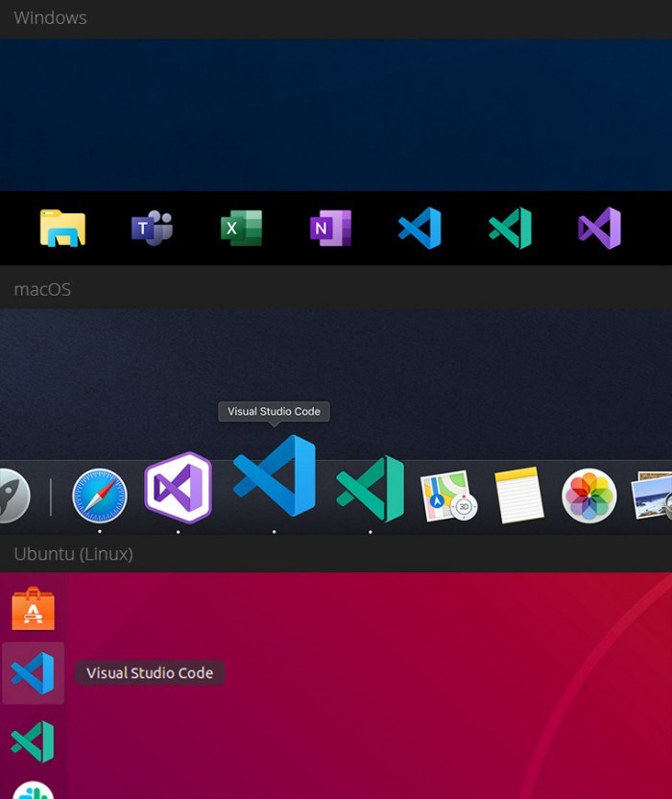The image size is (672, 799).
Task: Open green VS Code Insiders in Ubuntu launcher
Action: [33, 741]
